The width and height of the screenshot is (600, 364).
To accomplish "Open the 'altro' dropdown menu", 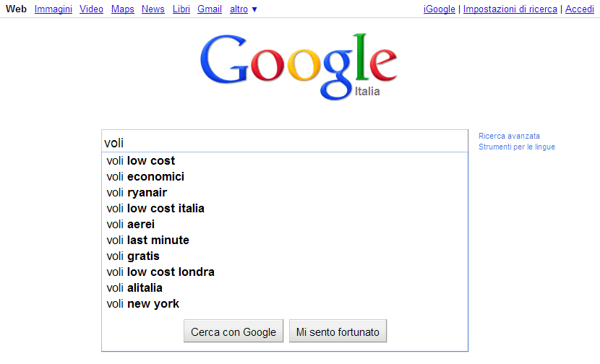I will 243,9.
